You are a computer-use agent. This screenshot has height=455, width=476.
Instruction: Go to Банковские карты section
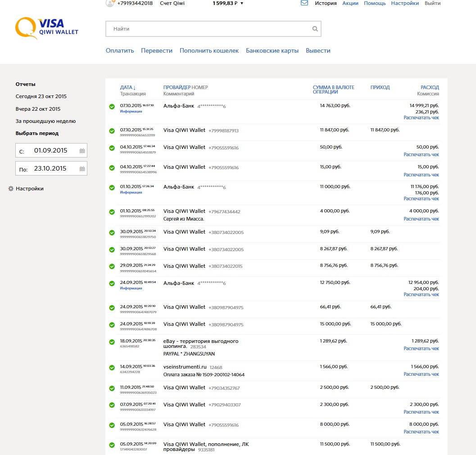click(x=272, y=51)
